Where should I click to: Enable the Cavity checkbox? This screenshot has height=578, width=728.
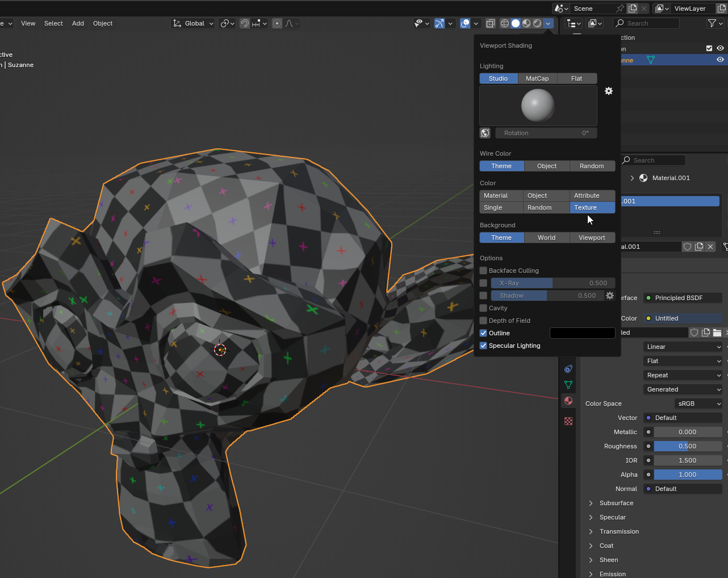(x=483, y=308)
